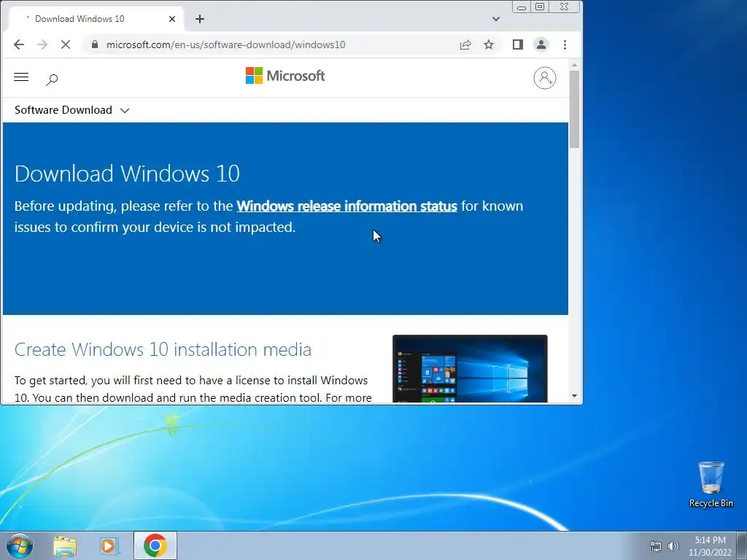Open Chrome profile menu

[541, 44]
